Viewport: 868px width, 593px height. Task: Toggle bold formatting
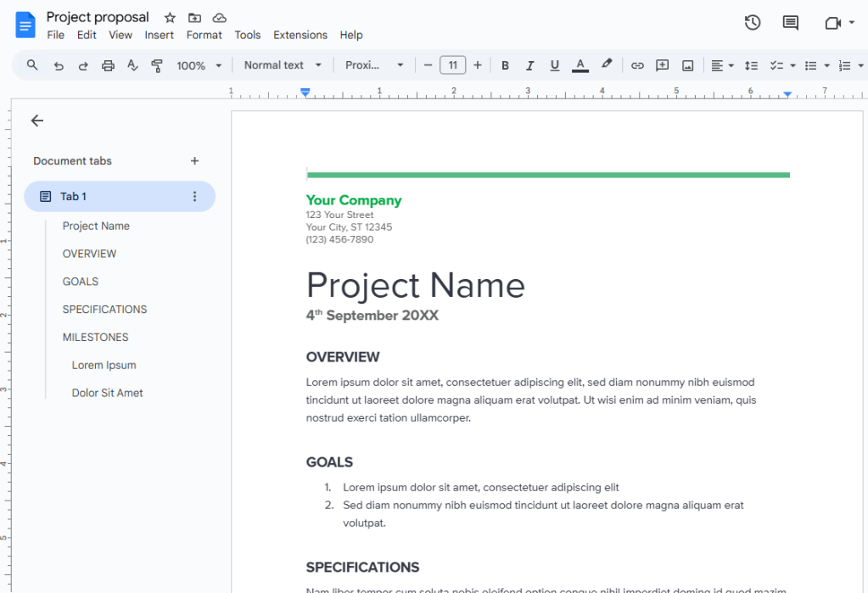[505, 64]
